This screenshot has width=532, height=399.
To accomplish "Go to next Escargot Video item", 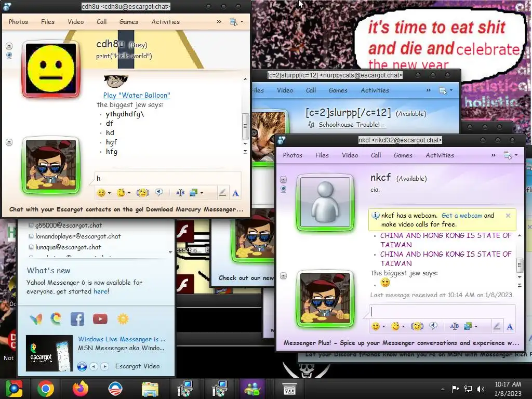I will click(x=105, y=366).
